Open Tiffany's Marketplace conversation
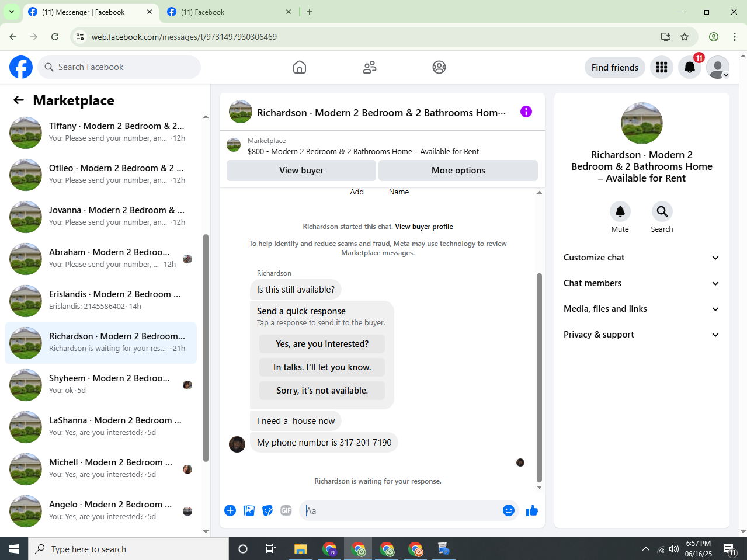 [100, 132]
